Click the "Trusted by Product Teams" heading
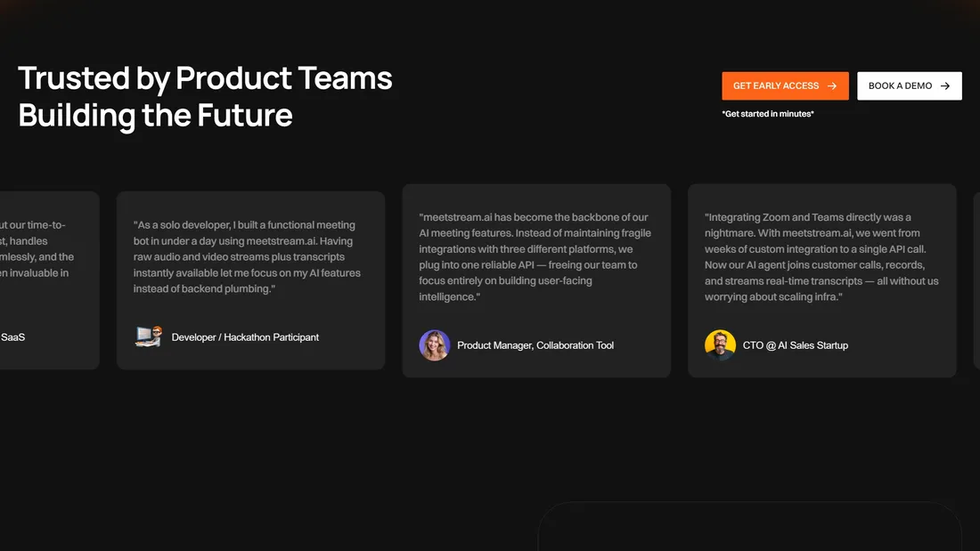Screen dimensions: 980x551 point(205,78)
